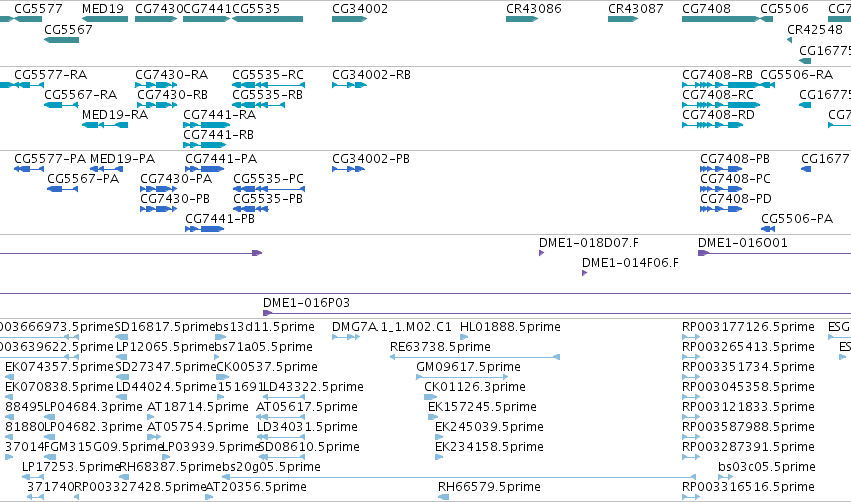Select the CR42548 gene label
Screen dimensions: 851x502
point(815,29)
